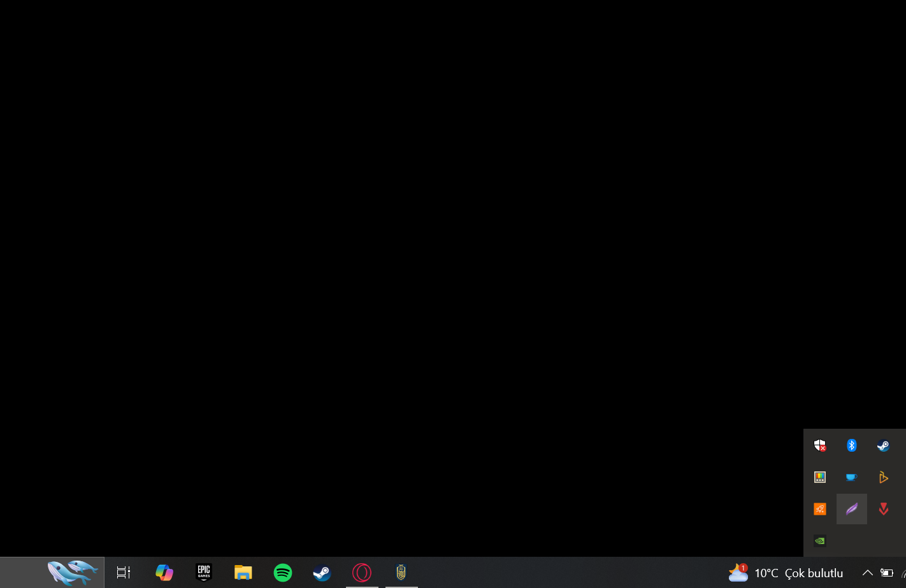
Task: Open Spotify from the taskbar
Action: [x=283, y=573]
